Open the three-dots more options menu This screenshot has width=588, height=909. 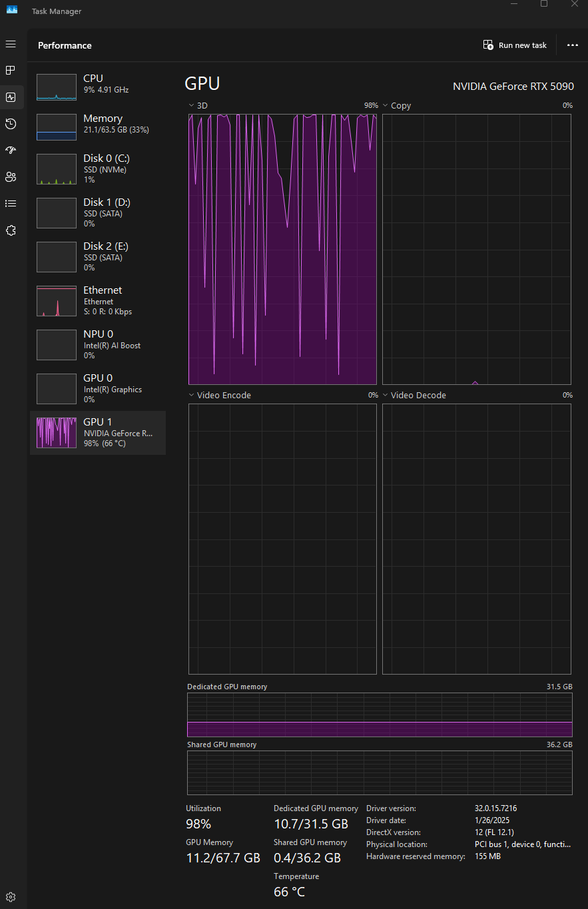coord(572,45)
